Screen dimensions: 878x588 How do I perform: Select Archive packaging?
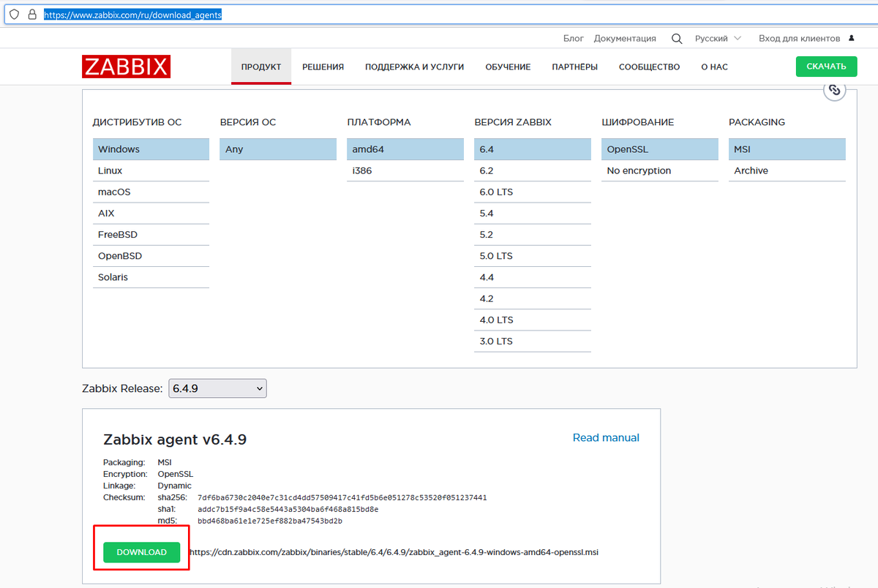pos(787,170)
